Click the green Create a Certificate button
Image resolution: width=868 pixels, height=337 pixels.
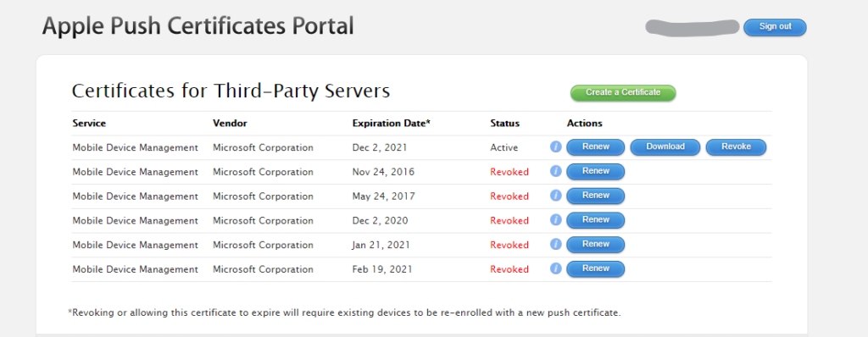coord(623,93)
